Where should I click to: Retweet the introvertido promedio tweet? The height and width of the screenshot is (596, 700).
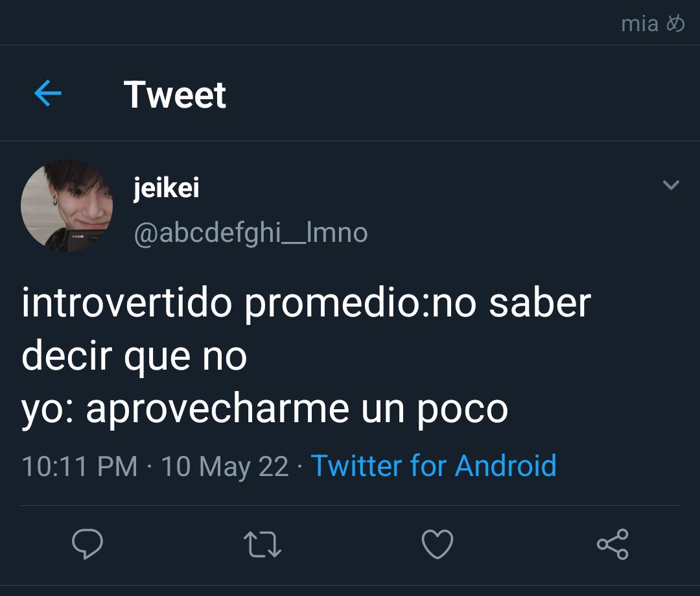tap(262, 544)
